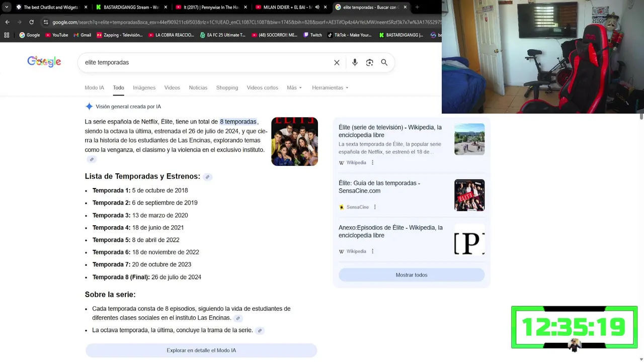Switch to It (2017) Pennywise tab

210,7
